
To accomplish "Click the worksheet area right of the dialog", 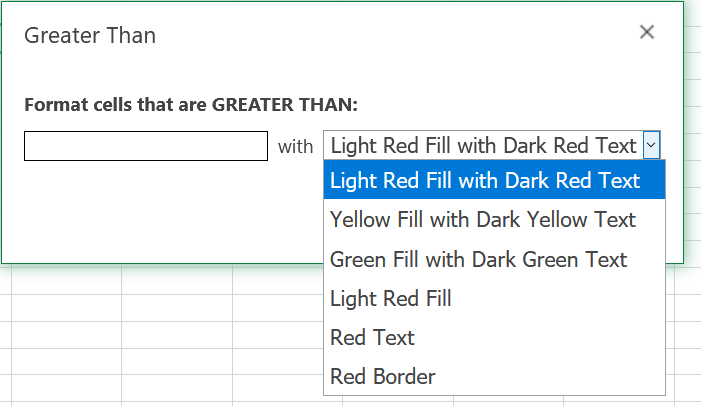I will (692, 150).
